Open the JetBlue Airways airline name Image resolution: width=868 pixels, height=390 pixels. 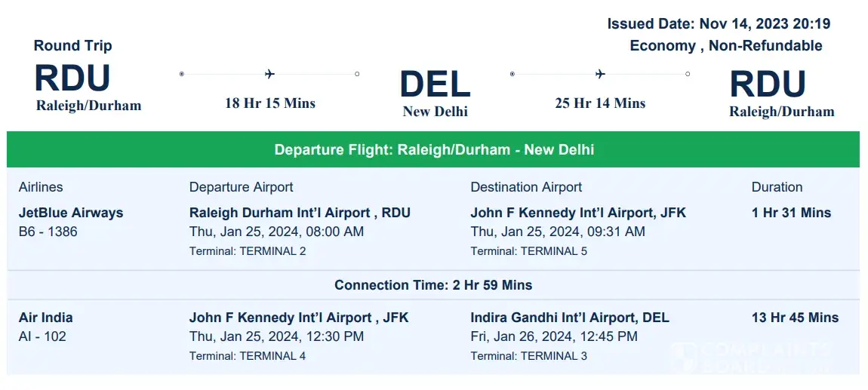71,213
